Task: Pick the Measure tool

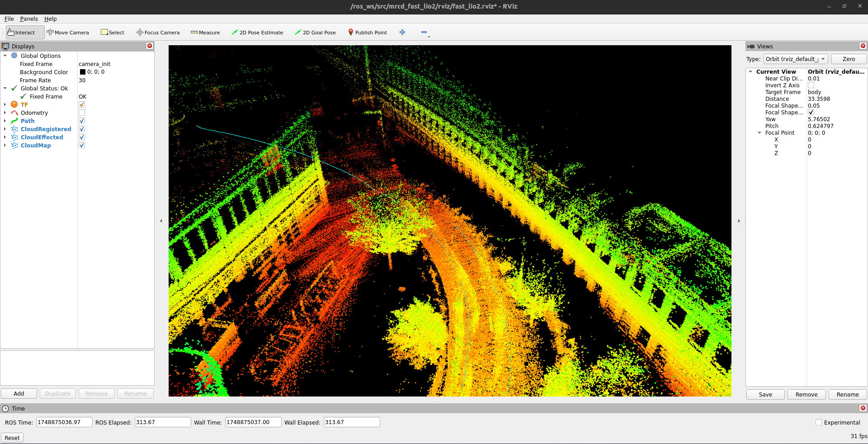Action: [x=205, y=33]
